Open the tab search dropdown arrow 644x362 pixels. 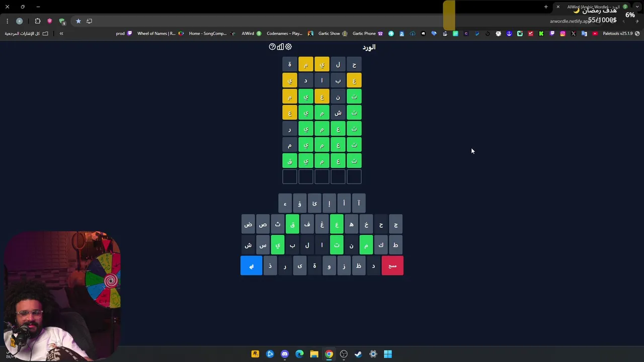(x=637, y=7)
